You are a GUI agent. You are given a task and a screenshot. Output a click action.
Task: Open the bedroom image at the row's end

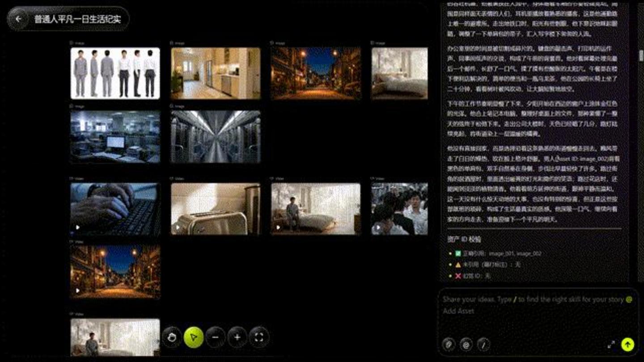point(399,73)
